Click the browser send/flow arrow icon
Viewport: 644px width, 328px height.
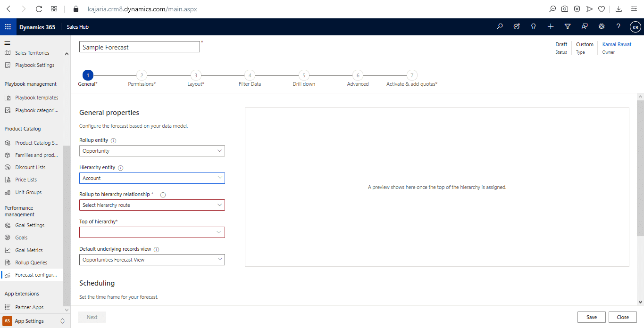[589, 8]
